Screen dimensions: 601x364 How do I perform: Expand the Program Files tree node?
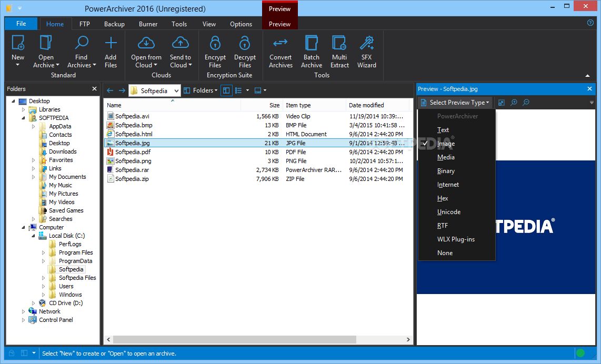43,253
